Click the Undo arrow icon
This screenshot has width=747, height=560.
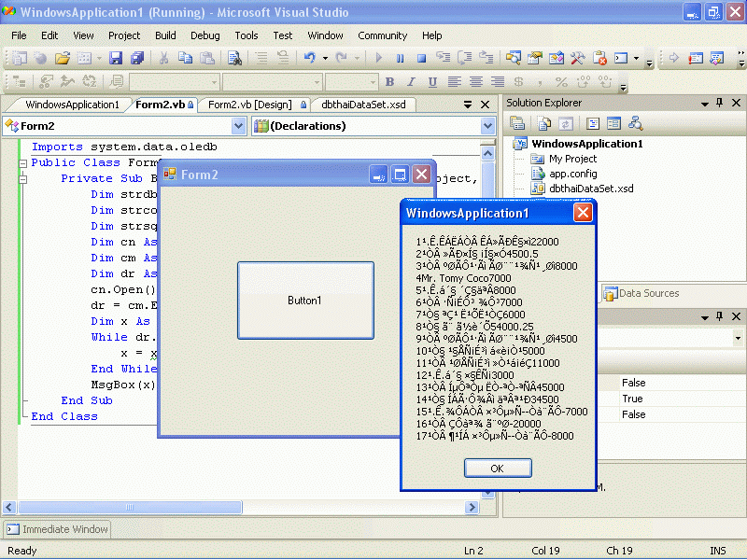(x=310, y=58)
